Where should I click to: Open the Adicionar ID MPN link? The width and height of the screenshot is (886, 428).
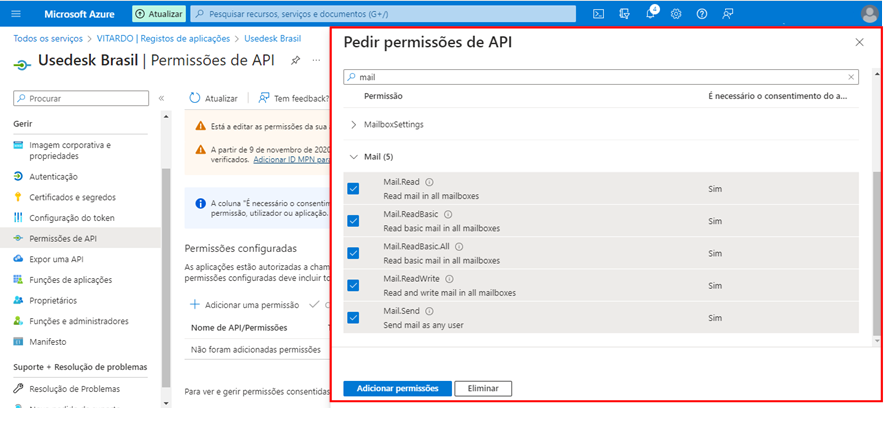pos(292,160)
